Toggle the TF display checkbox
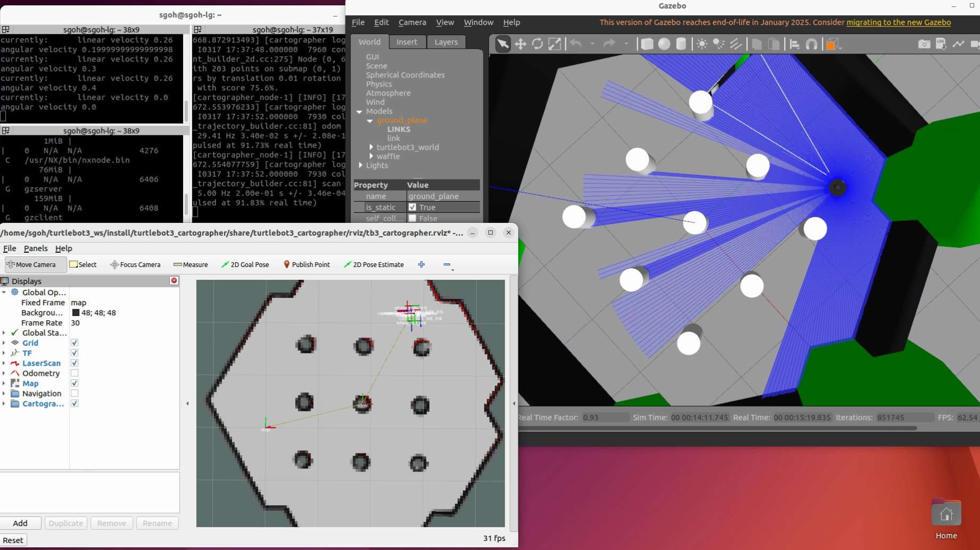This screenshot has height=550, width=980. (x=74, y=353)
